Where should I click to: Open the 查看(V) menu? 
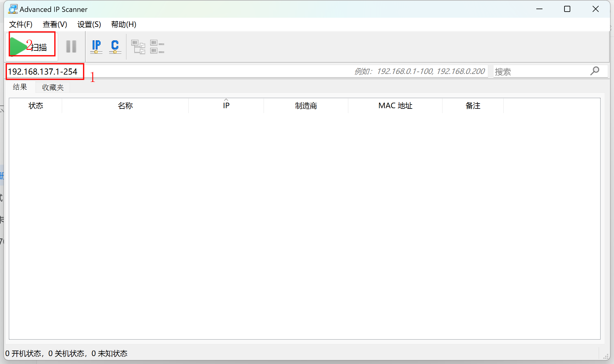click(55, 24)
